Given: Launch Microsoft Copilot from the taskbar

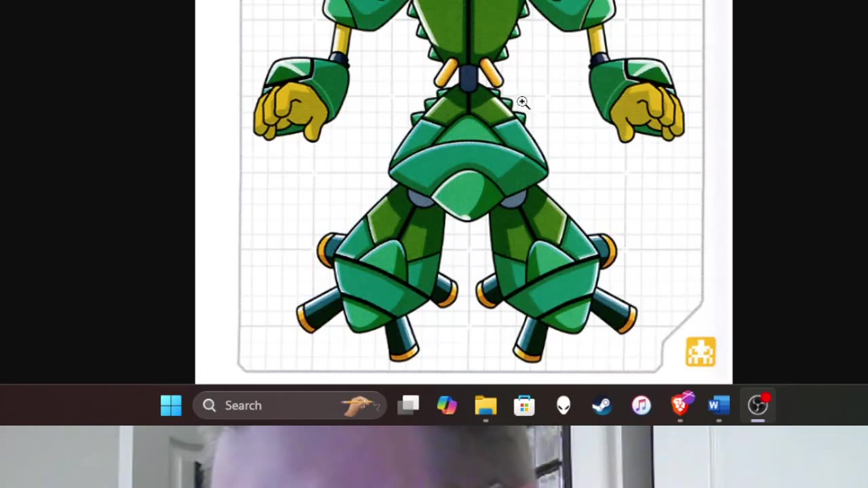Looking at the screenshot, I should (x=447, y=405).
